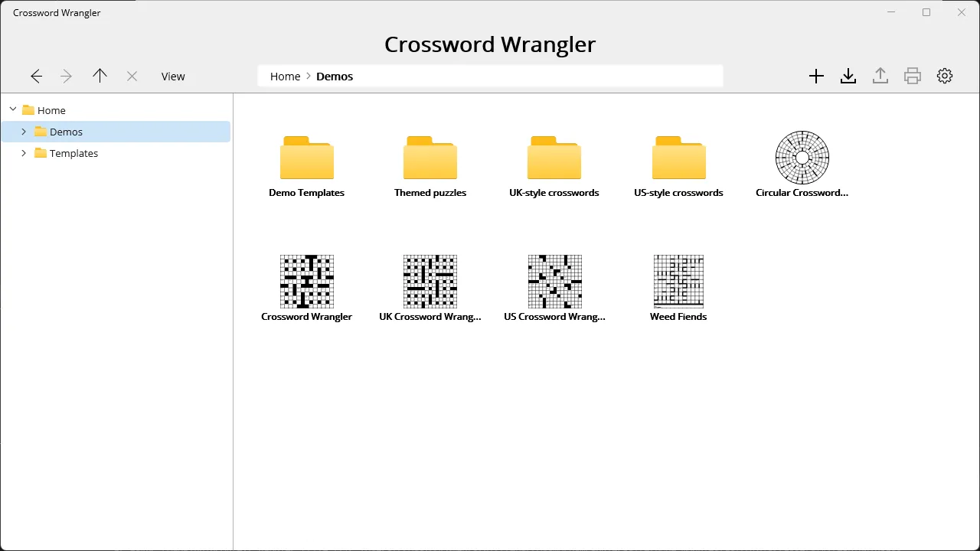Click the download import icon
This screenshot has height=551, width=980.
tap(848, 76)
